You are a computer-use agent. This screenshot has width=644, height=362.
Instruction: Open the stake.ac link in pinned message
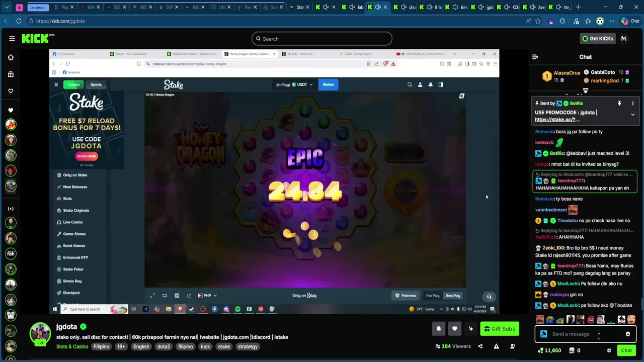click(x=557, y=120)
